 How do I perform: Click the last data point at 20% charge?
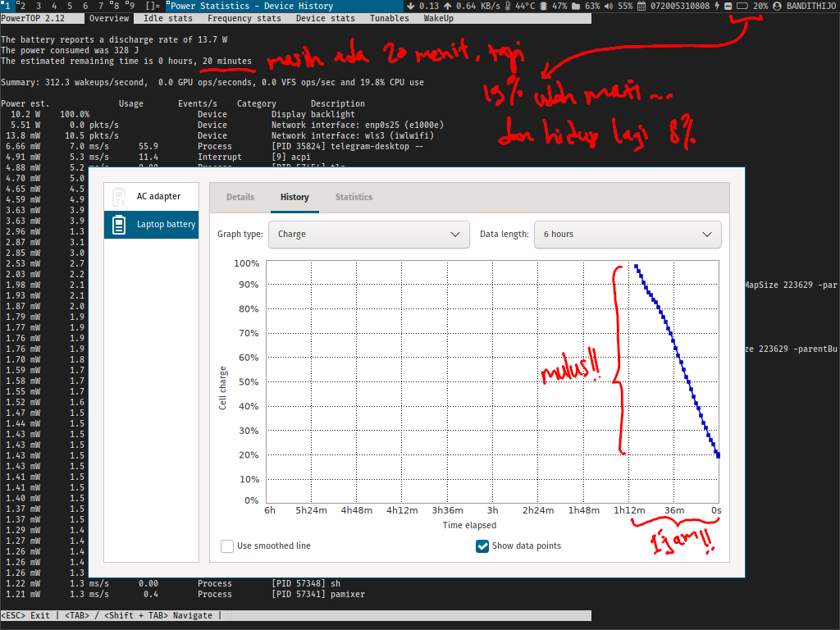click(718, 455)
